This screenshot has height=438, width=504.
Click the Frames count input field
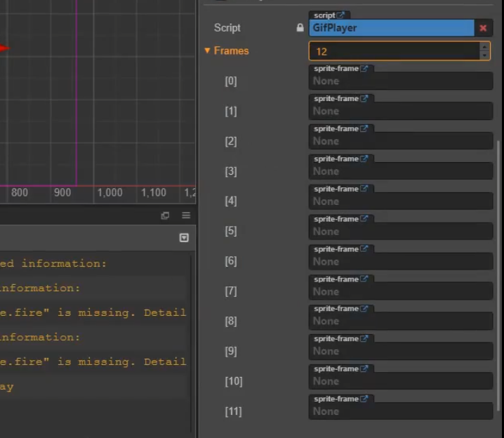tap(394, 51)
